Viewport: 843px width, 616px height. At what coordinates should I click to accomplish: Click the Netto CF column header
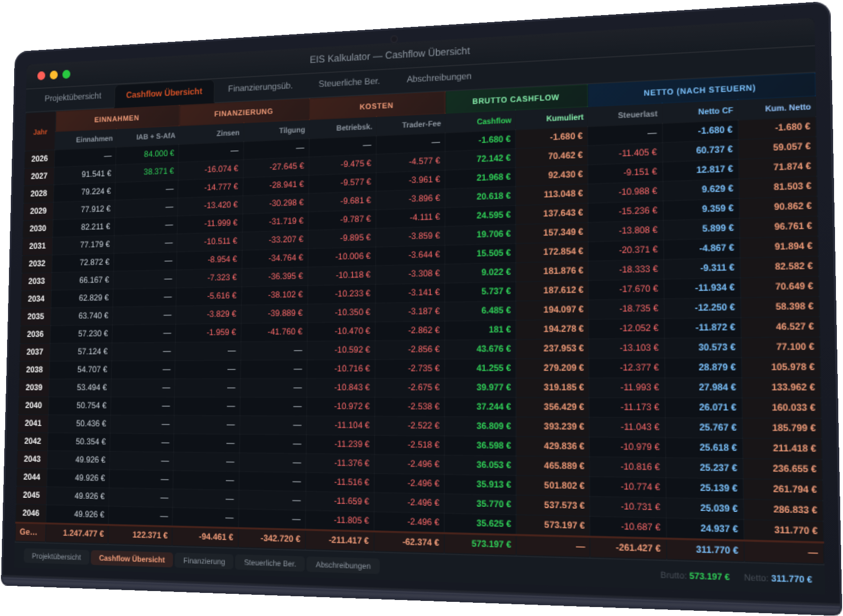(715, 111)
